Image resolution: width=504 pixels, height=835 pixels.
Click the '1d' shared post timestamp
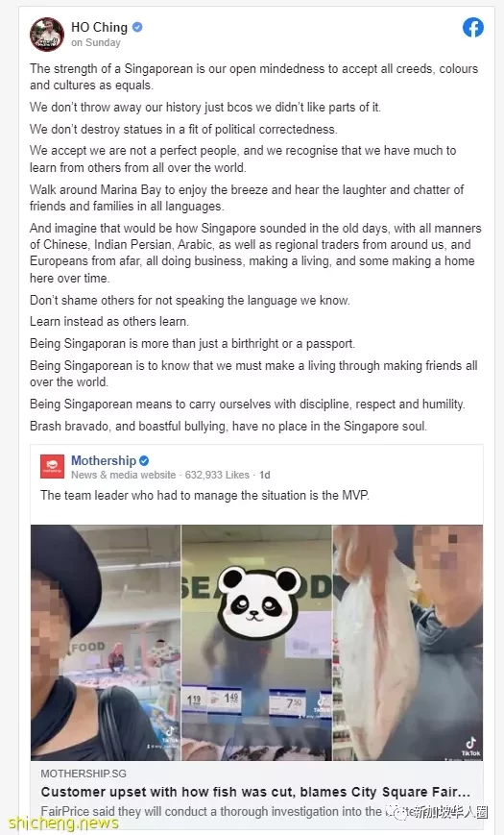265,475
